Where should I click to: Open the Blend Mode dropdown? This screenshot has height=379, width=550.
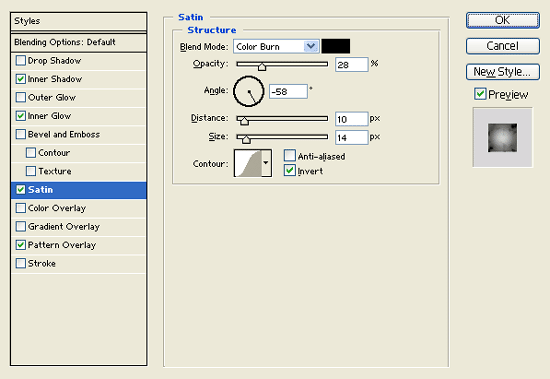[x=276, y=46]
